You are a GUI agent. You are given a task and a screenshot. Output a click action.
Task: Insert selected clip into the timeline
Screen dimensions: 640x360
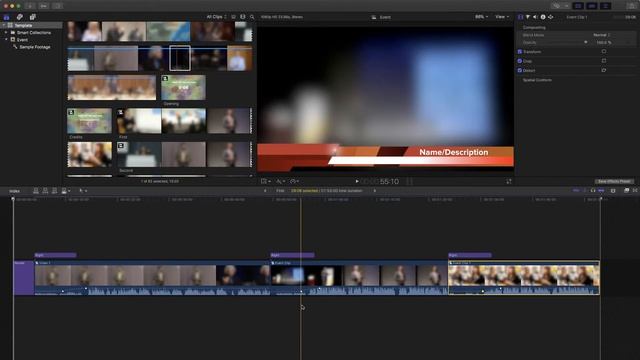click(45, 191)
